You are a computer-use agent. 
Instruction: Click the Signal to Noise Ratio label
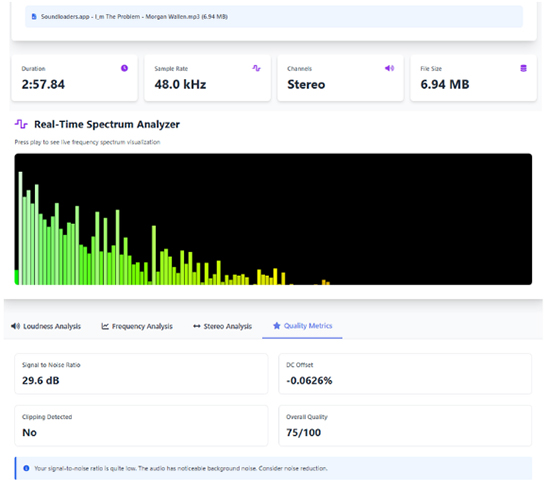[51, 365]
